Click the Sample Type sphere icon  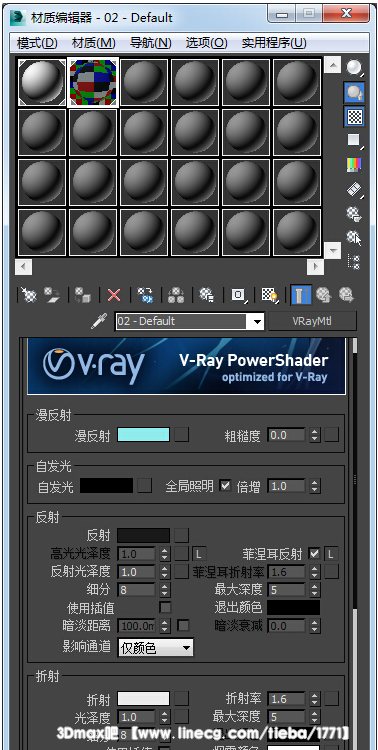click(354, 67)
